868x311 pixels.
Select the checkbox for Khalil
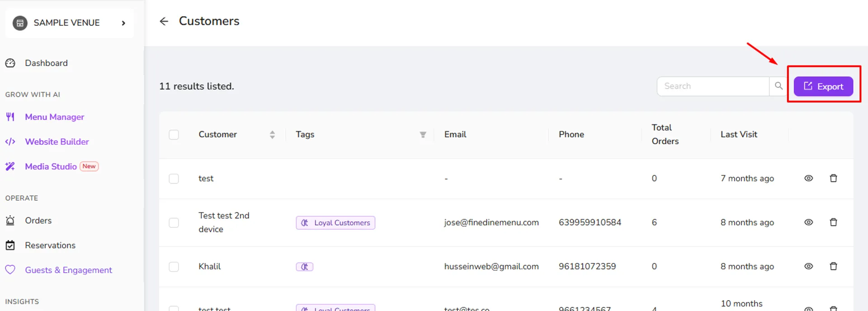click(174, 267)
